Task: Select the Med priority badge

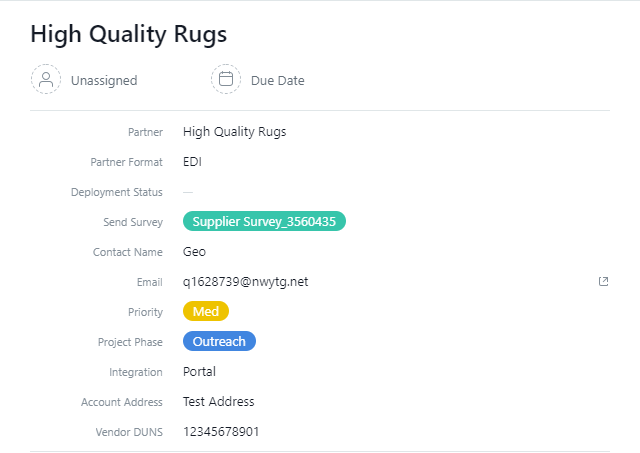Action: (x=205, y=312)
